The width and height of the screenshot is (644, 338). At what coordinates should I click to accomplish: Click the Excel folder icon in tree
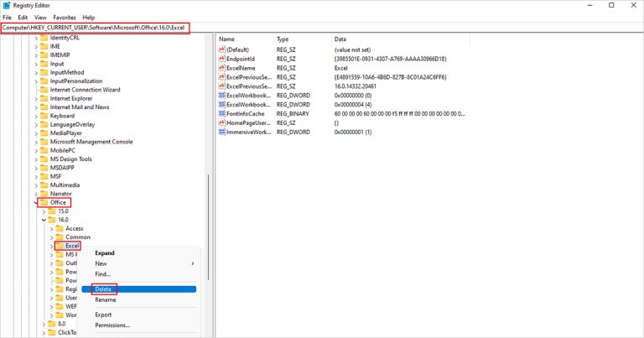[60, 246]
